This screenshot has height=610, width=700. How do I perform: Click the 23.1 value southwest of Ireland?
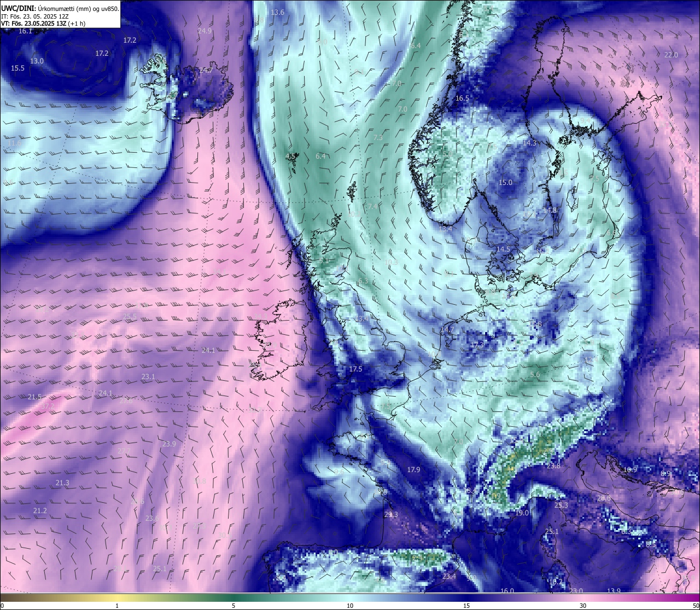pos(148,377)
